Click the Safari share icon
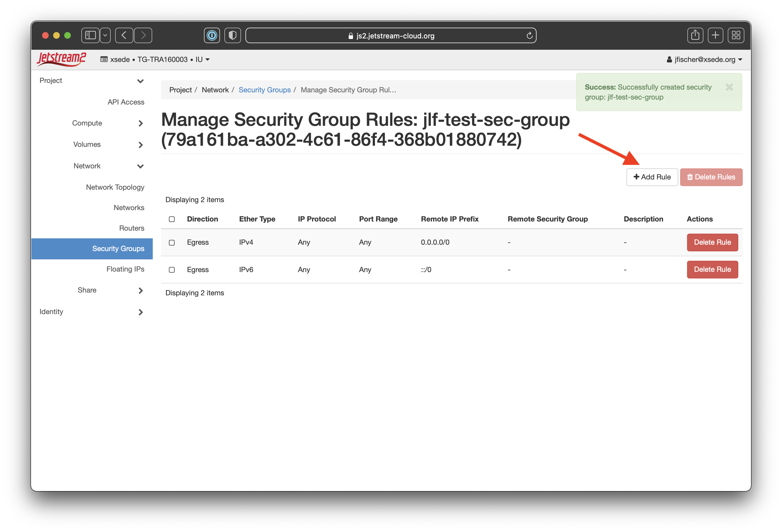The image size is (782, 532). click(695, 35)
